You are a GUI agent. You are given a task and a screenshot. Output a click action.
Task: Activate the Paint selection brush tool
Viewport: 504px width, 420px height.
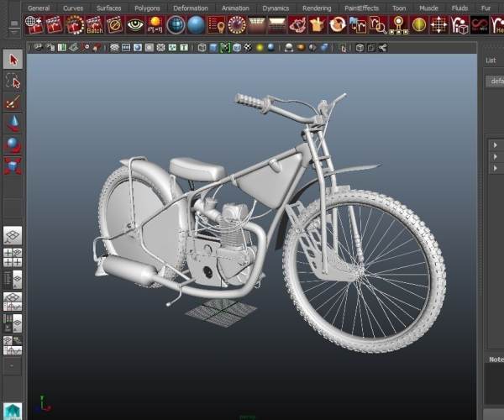coord(13,102)
